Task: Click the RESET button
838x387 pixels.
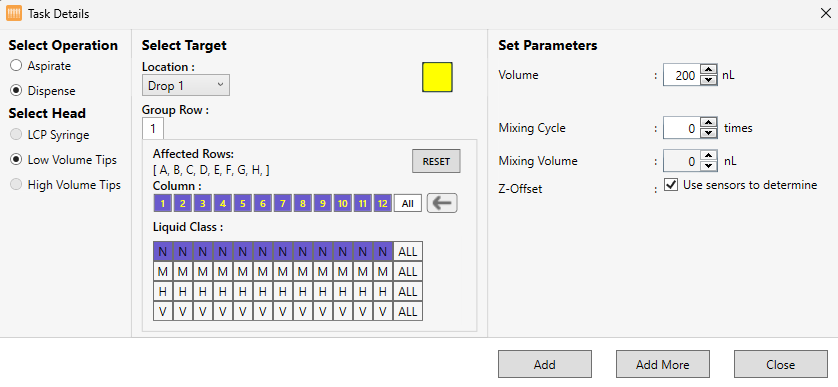Action: [x=436, y=161]
